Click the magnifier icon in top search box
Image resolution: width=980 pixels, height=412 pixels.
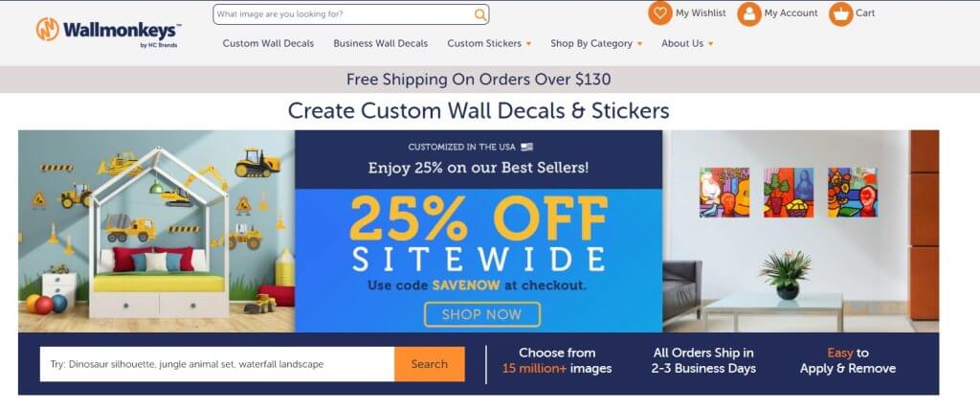click(x=480, y=14)
